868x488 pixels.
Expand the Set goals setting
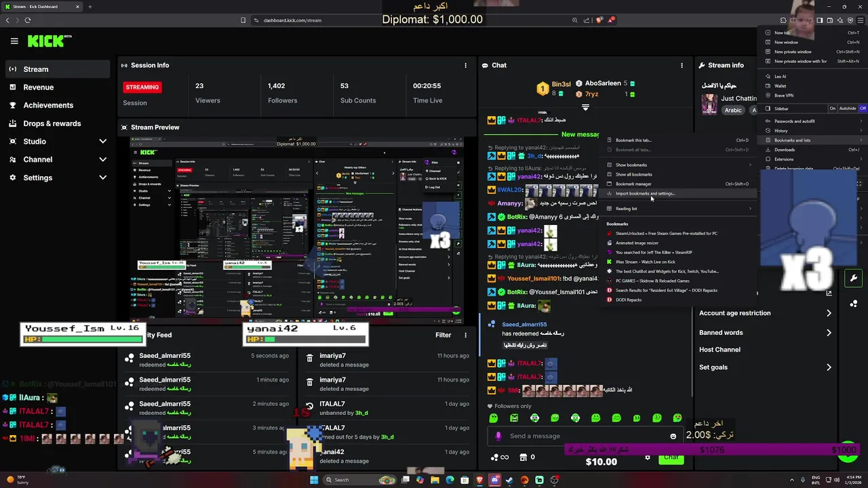point(765,367)
